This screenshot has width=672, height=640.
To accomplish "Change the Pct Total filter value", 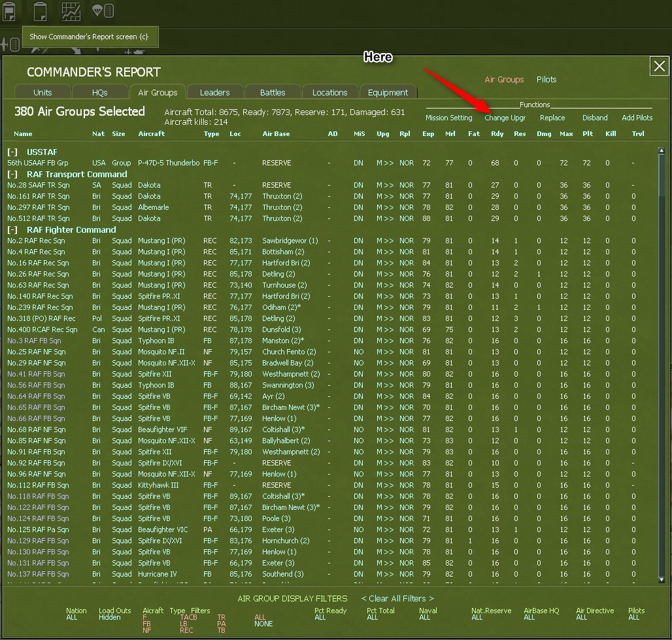I will pyautogui.click(x=373, y=617).
